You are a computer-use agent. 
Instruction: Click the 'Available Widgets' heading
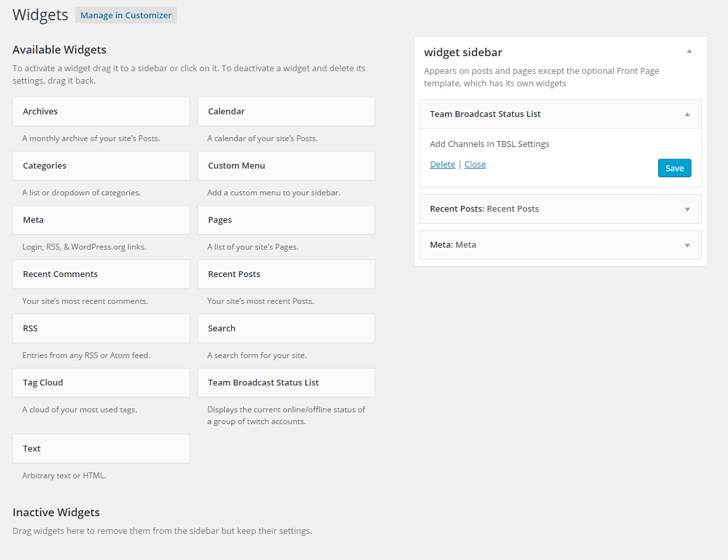(59, 50)
